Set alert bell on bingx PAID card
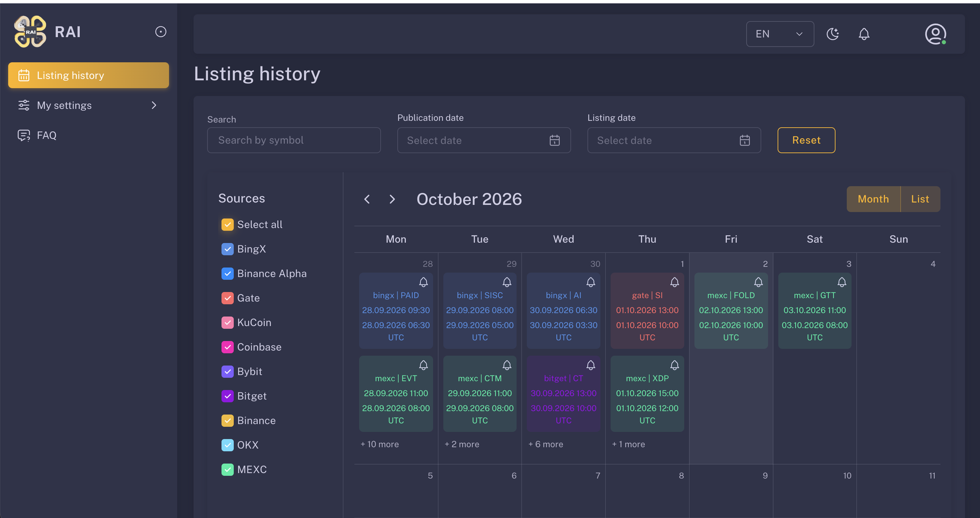This screenshot has width=980, height=518. click(423, 282)
